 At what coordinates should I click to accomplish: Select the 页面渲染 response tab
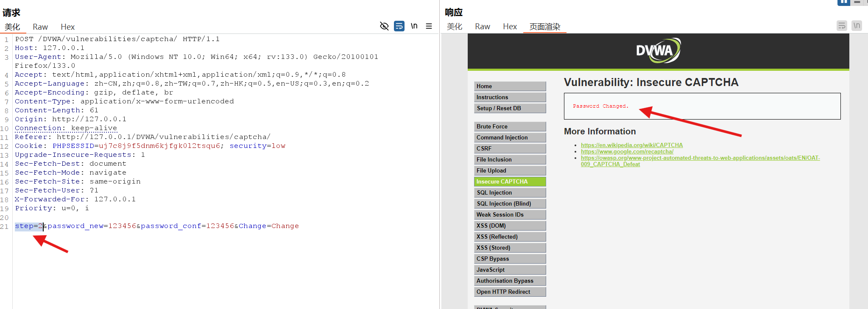click(545, 27)
